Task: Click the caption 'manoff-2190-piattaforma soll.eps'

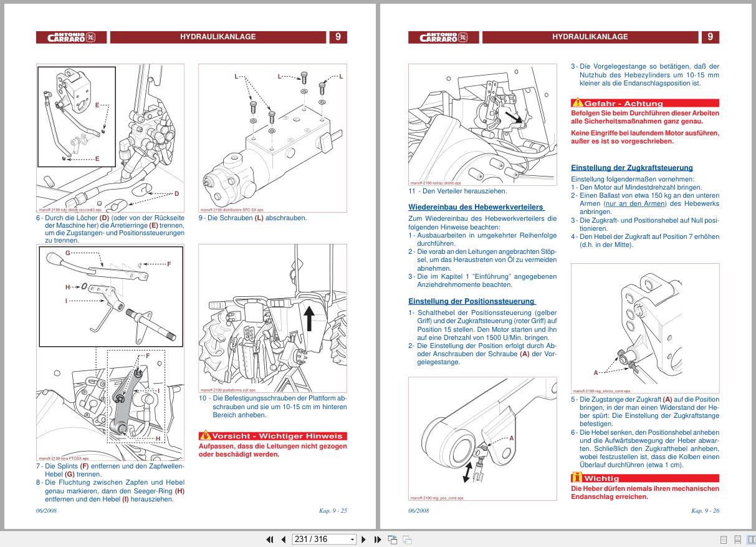Action: point(228,389)
